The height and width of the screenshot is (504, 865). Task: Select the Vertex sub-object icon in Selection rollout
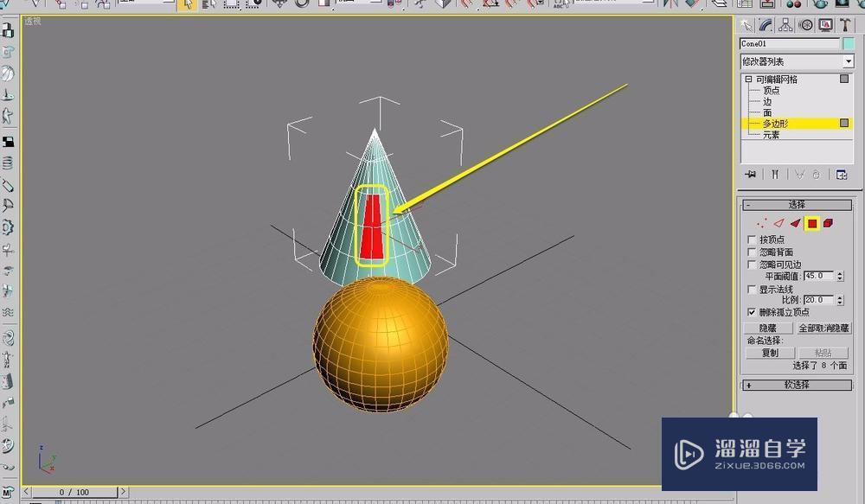(x=763, y=223)
